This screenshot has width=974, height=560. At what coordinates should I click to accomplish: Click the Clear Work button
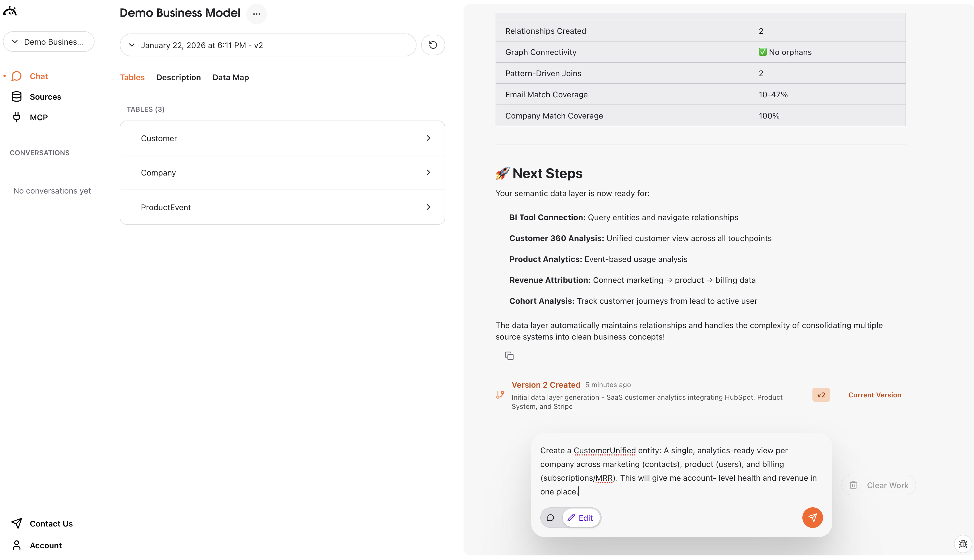879,485
